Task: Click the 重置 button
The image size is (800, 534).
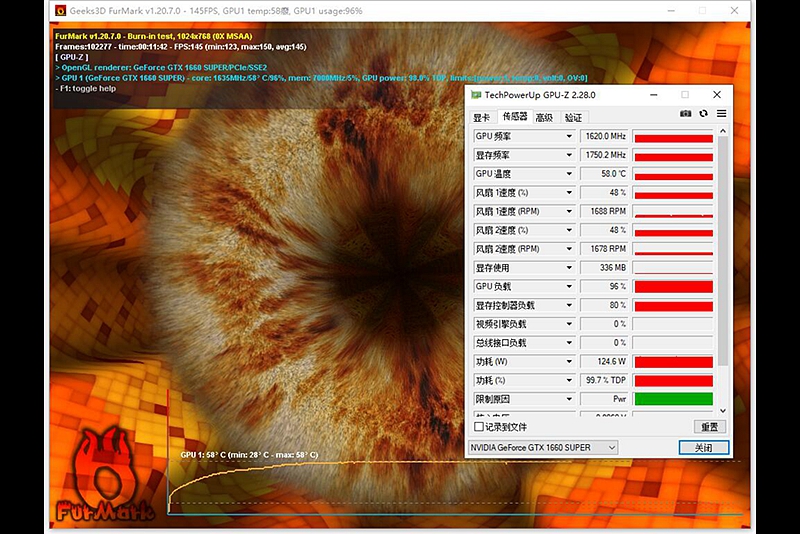Action: coord(710,427)
